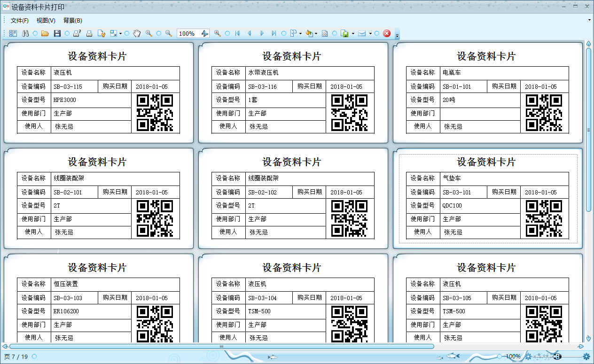This screenshot has width=594, height=364.
Task: Click the page indicator 页 7 / 19
Action: click(16, 356)
